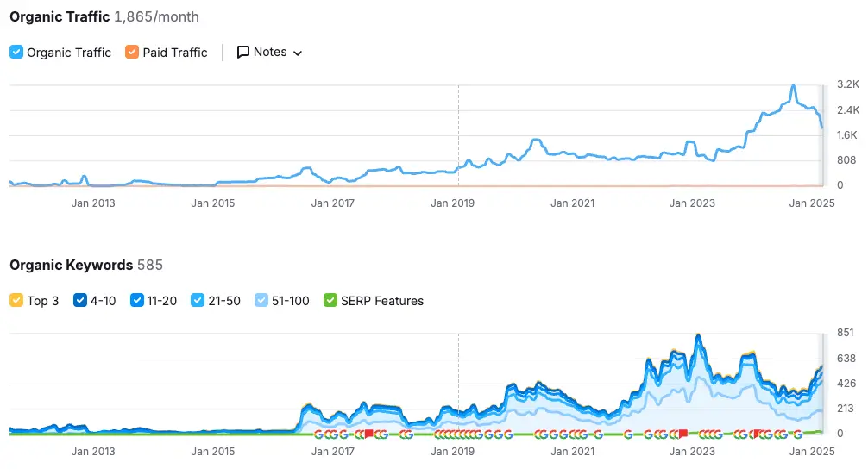Click the last Google update icon near Jan 2025
The width and height of the screenshot is (868, 475).
tap(798, 434)
